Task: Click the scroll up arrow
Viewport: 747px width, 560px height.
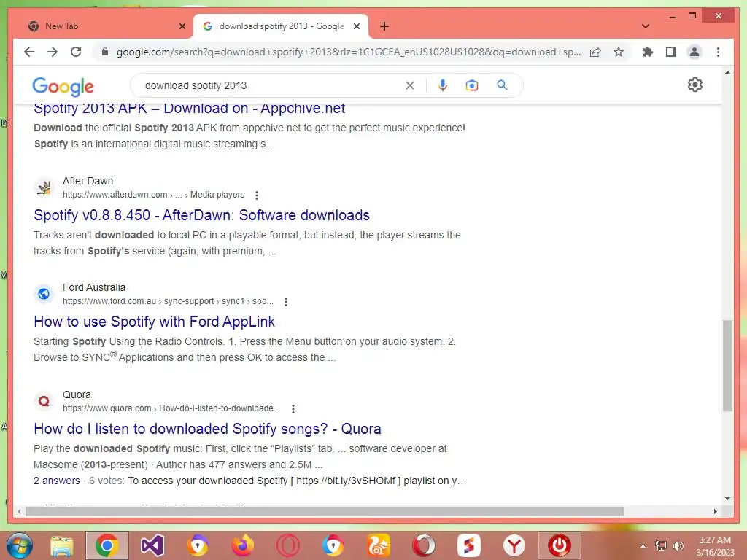Action: (x=727, y=72)
